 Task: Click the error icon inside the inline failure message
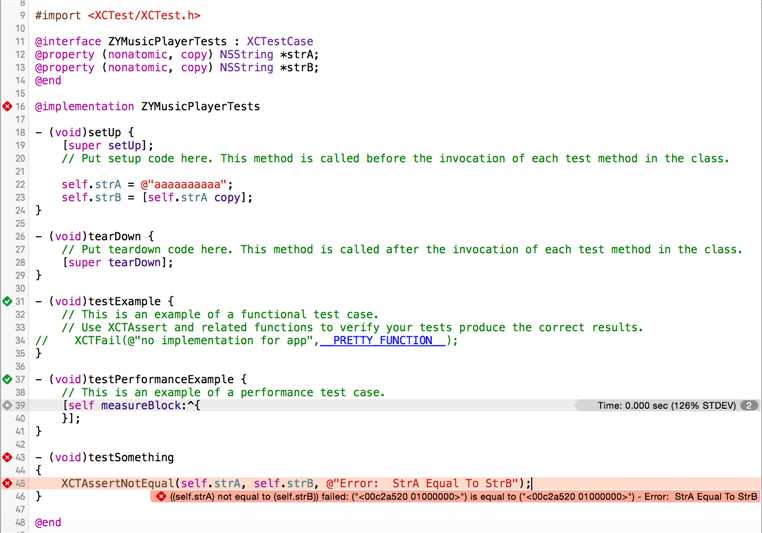(161, 497)
